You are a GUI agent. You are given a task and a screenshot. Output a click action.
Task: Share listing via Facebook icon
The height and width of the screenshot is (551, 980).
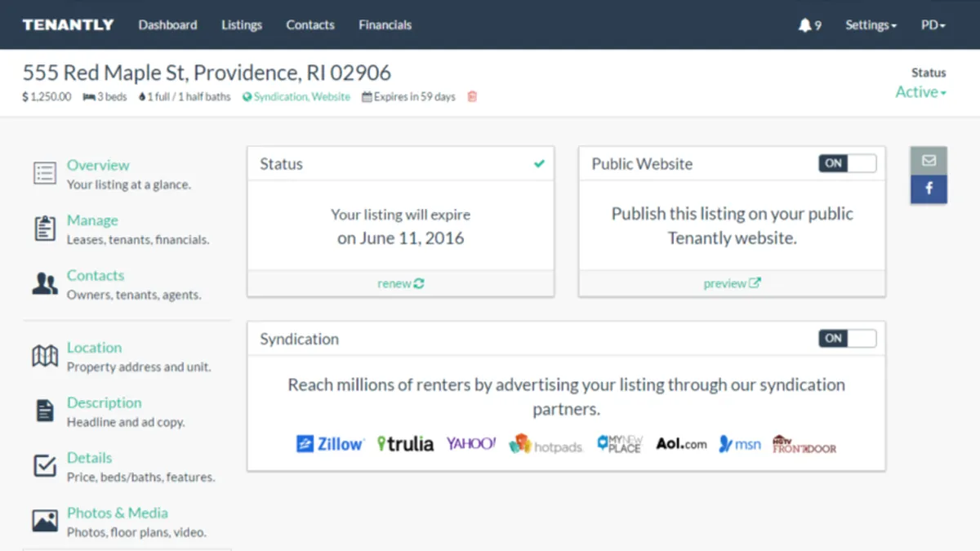929,189
